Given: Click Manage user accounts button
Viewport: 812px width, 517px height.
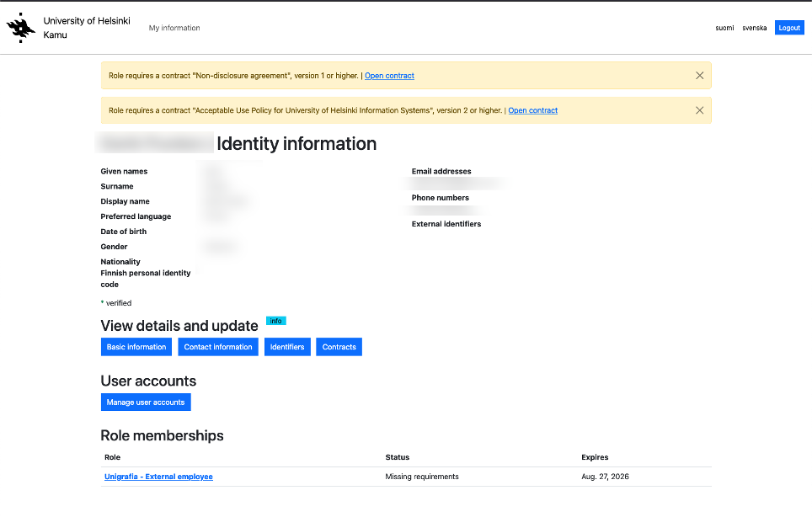Looking at the screenshot, I should 146,402.
